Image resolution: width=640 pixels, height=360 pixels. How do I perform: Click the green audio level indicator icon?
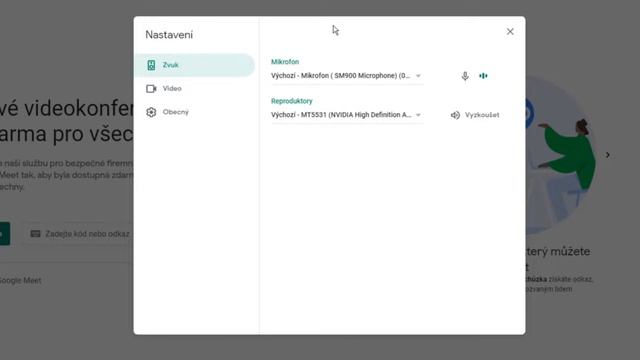click(x=483, y=76)
